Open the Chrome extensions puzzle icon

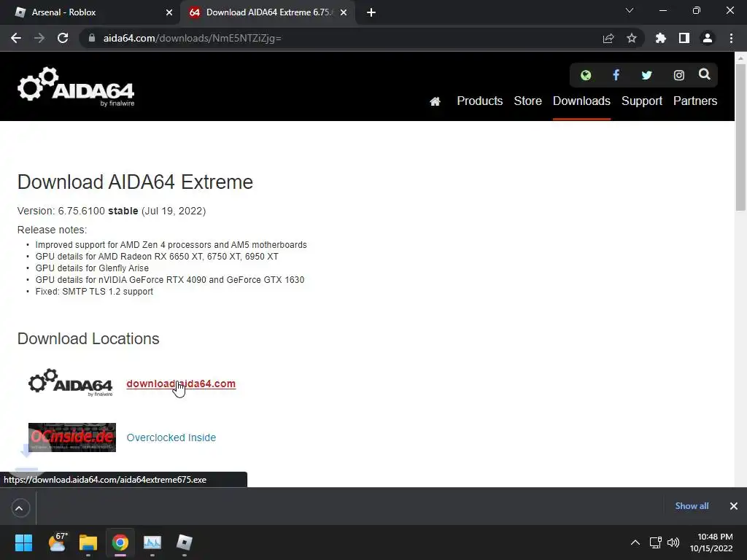[x=661, y=38]
